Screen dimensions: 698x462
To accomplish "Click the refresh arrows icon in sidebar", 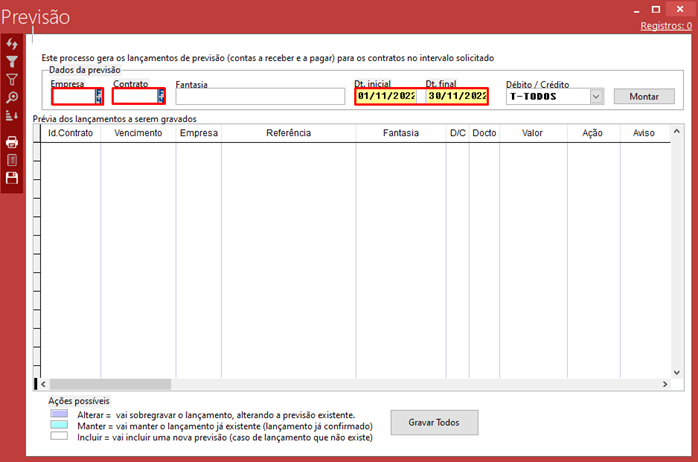I will pyautogui.click(x=12, y=45).
